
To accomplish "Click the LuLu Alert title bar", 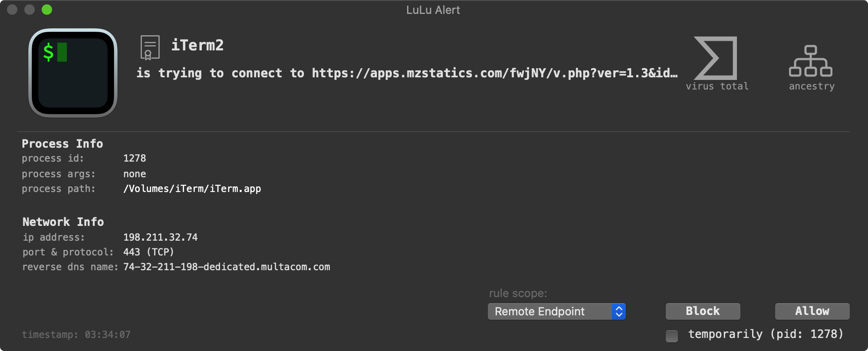I will [x=433, y=10].
